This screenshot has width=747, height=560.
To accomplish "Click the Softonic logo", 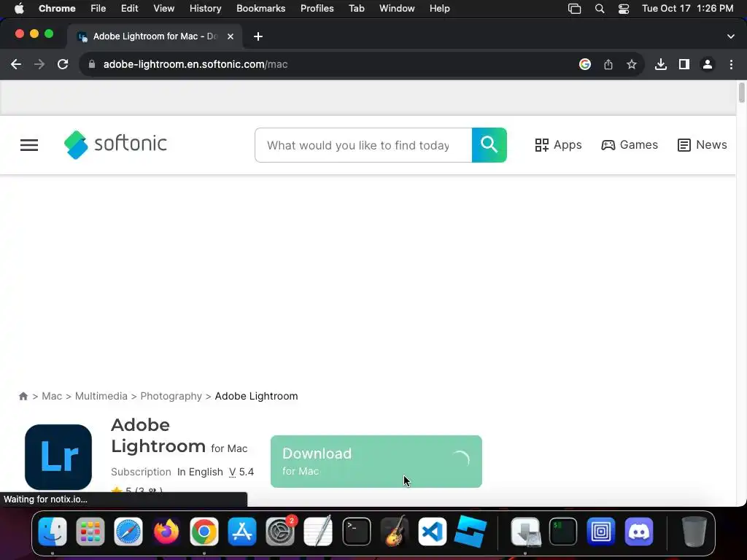I will coord(115,144).
